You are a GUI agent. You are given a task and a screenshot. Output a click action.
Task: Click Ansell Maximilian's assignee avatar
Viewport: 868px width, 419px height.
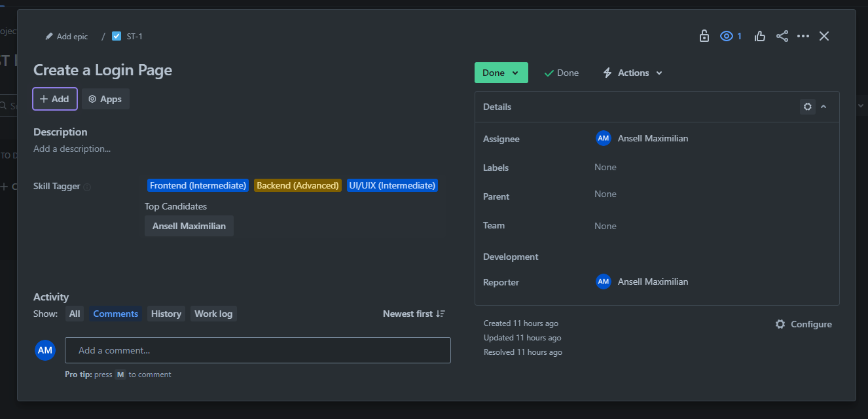tap(603, 138)
